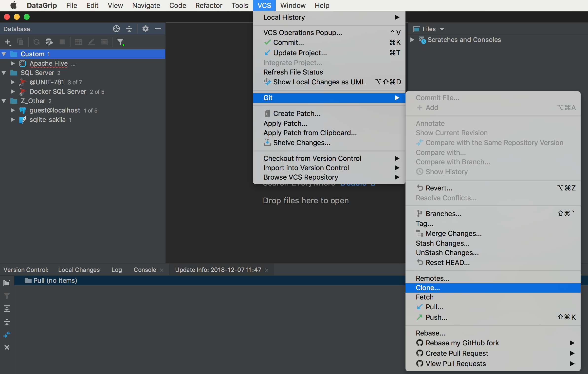Open the query console icon in the Database toolbar

pyautogui.click(x=104, y=42)
